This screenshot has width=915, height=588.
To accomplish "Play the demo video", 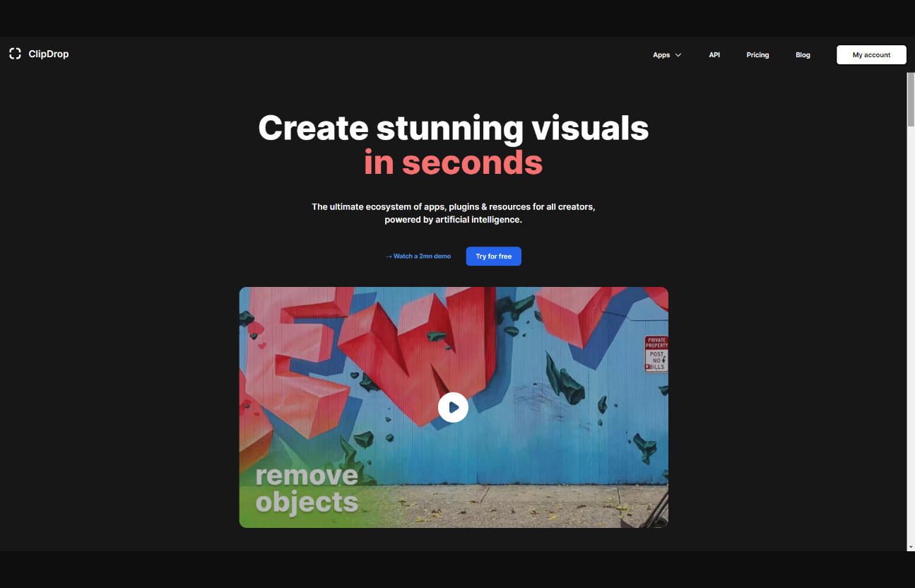I will 453,407.
